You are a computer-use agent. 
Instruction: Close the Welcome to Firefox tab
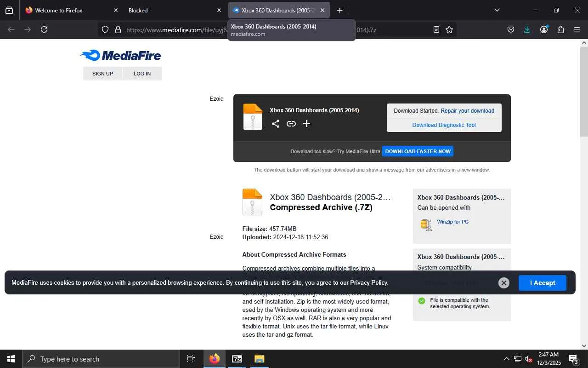[x=116, y=10]
